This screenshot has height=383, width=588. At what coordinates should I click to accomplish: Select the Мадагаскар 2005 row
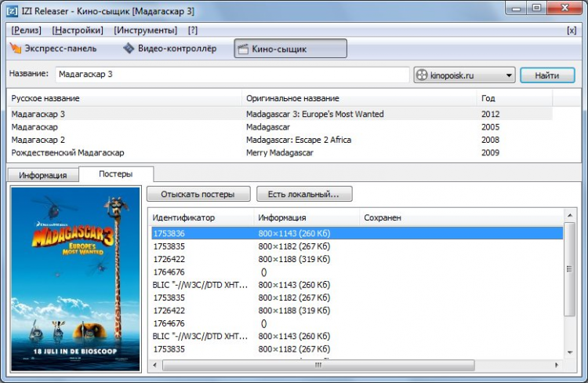point(280,127)
